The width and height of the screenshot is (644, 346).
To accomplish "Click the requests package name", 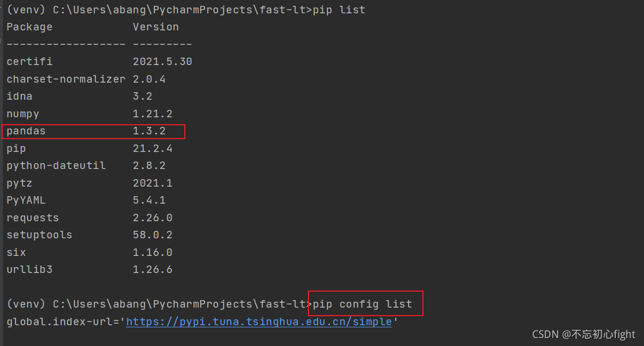I will pyautogui.click(x=32, y=218).
